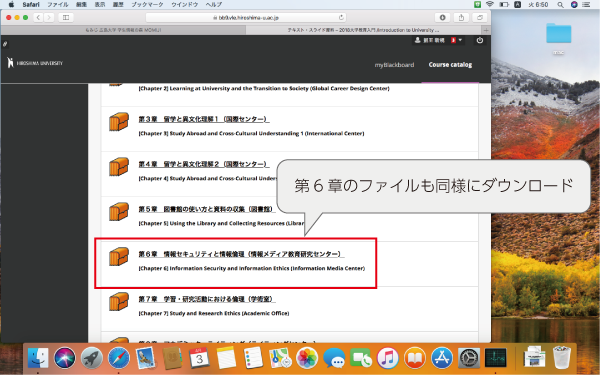Viewport: 600px width, 375px height.
Task: Open the Maps icon in Dock
Action: (280, 358)
